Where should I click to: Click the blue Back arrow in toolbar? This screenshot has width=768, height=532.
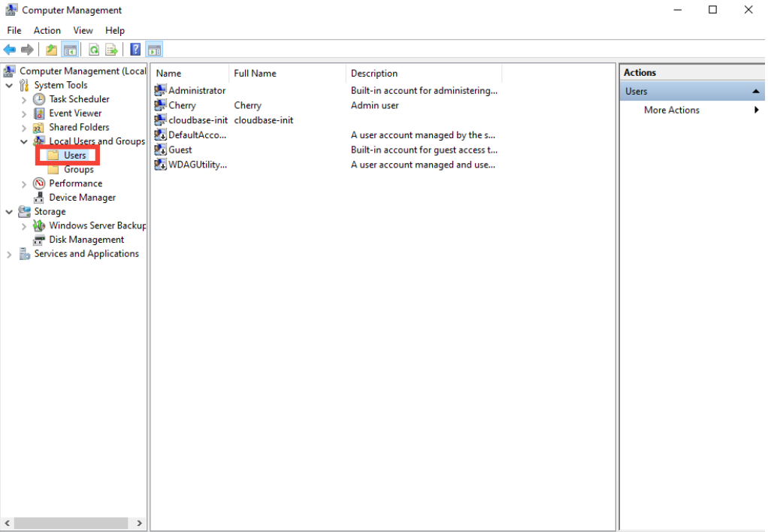[10, 50]
